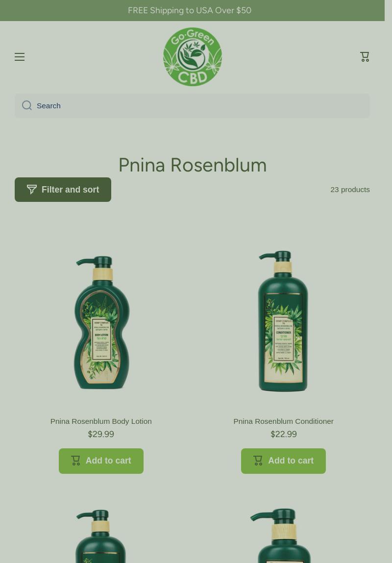Image resolution: width=392 pixels, height=563 pixels.
Task: Click the search magnifier icon
Action: tap(27, 105)
